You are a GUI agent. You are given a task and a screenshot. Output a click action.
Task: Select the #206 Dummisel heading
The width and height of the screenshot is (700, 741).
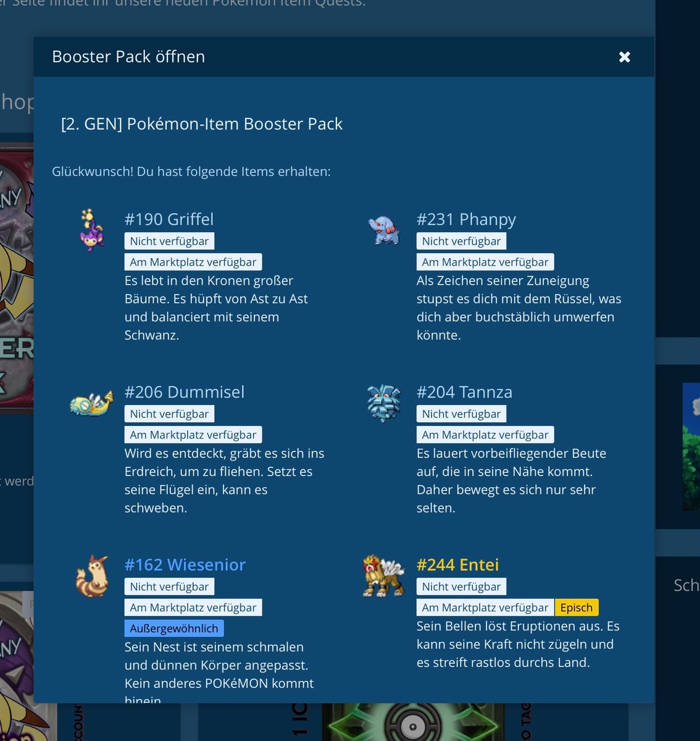click(x=184, y=392)
